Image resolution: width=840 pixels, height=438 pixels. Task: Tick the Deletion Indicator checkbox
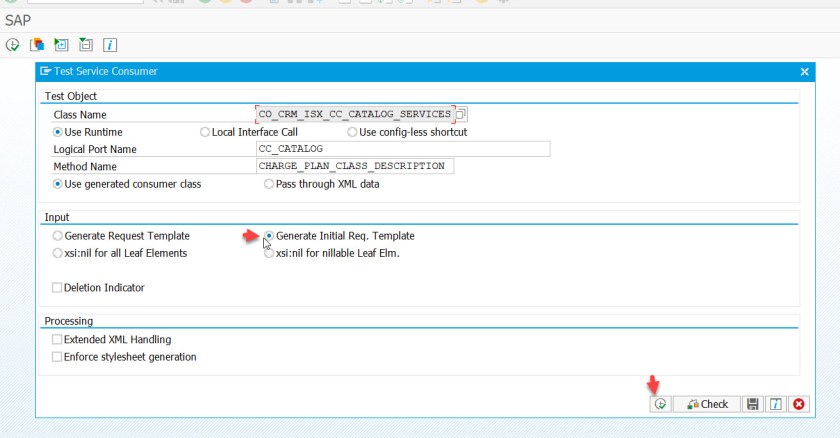[57, 288]
